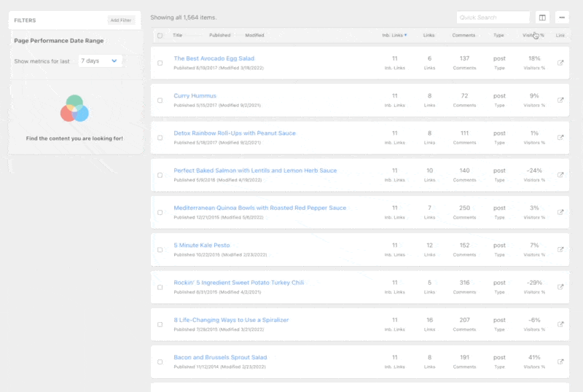
Task: Click the Link column header
Action: pos(560,35)
